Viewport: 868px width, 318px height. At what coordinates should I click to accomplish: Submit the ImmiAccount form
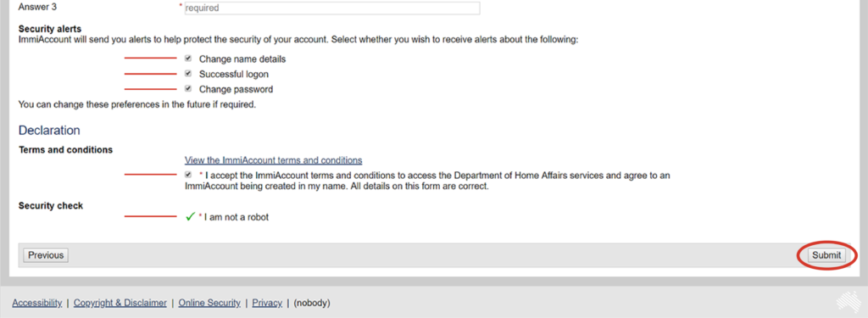pyautogui.click(x=826, y=255)
